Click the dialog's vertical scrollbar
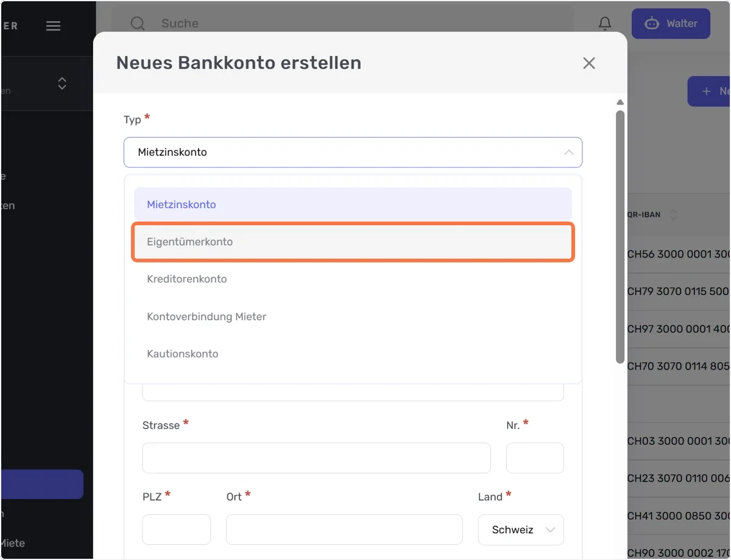 pyautogui.click(x=620, y=237)
